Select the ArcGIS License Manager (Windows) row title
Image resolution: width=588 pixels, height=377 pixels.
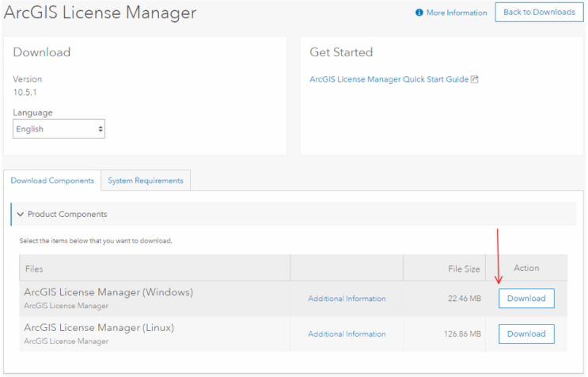click(108, 292)
